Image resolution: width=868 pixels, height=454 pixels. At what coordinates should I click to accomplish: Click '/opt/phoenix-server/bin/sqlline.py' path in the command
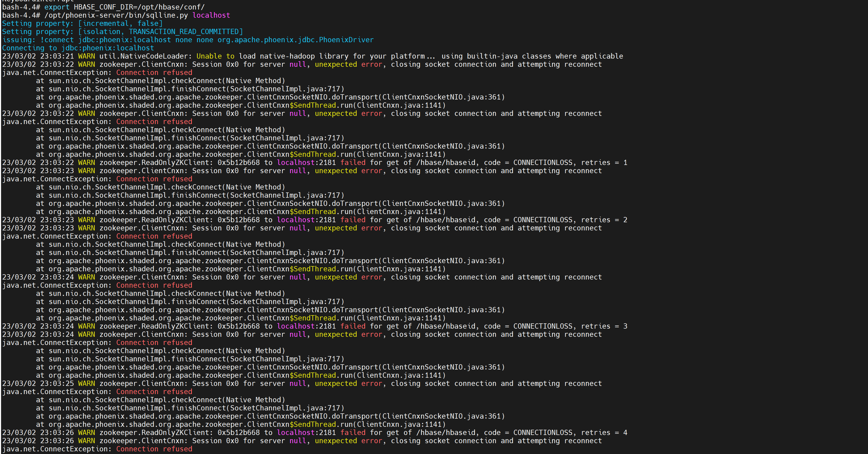tap(116, 15)
